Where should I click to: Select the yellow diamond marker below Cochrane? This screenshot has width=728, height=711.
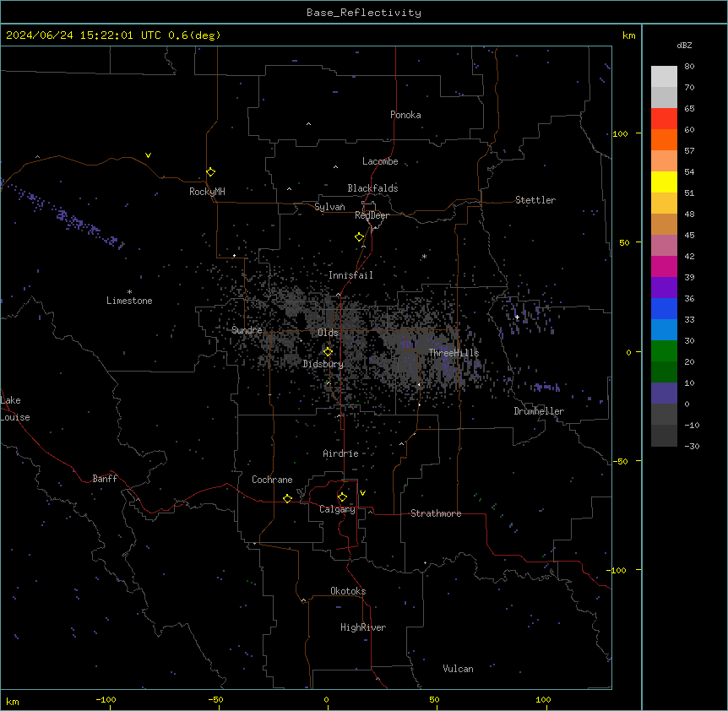click(287, 498)
